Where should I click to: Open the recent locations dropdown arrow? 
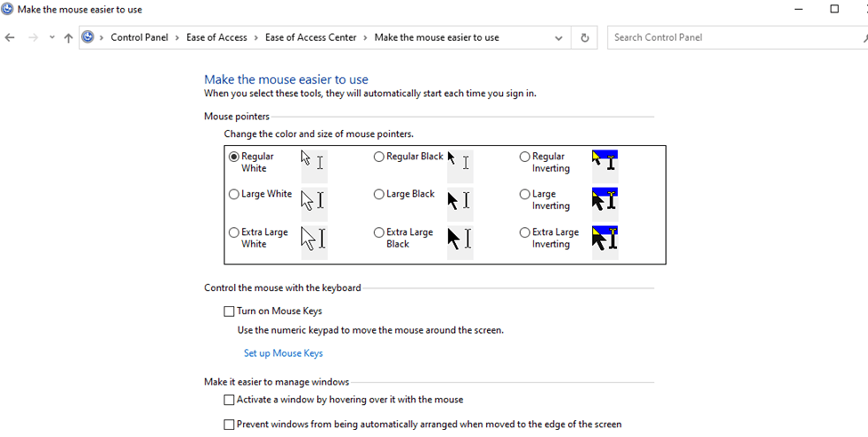click(x=52, y=37)
